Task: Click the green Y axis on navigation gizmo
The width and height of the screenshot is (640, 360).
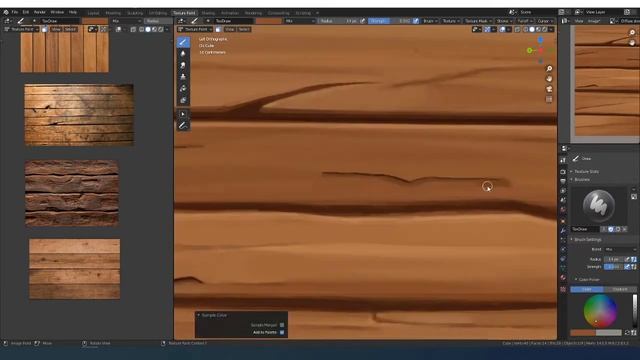Action: click(529, 51)
